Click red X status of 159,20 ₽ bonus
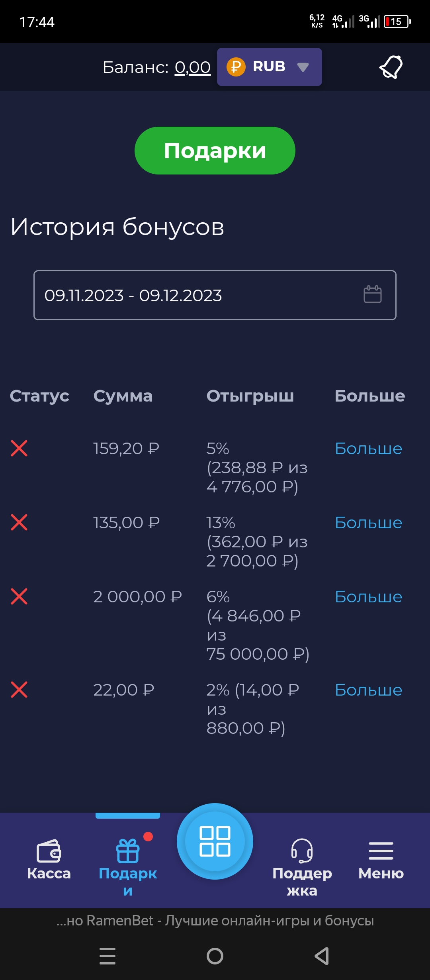430x980 pixels. coord(19,449)
